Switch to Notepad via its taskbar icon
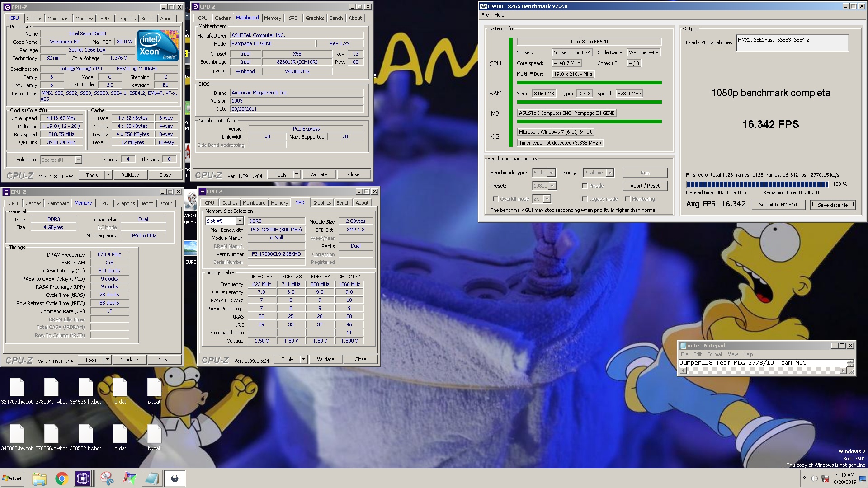Viewport: 868px width, 488px height. [152, 479]
